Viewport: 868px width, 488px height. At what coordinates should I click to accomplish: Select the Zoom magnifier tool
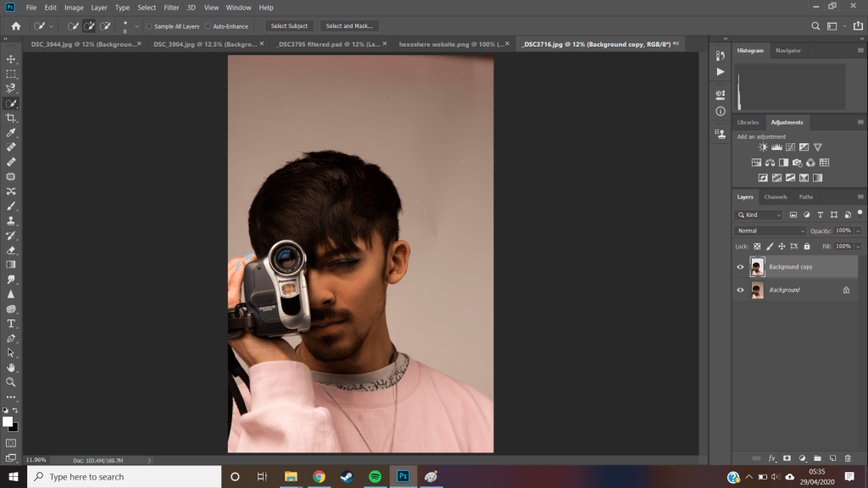point(11,382)
